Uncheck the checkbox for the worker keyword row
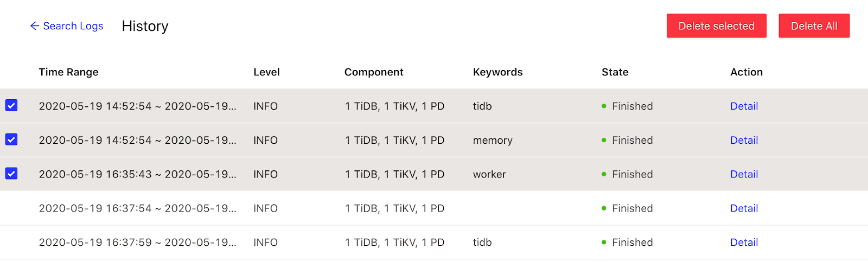This screenshot has width=868, height=274. 11,174
